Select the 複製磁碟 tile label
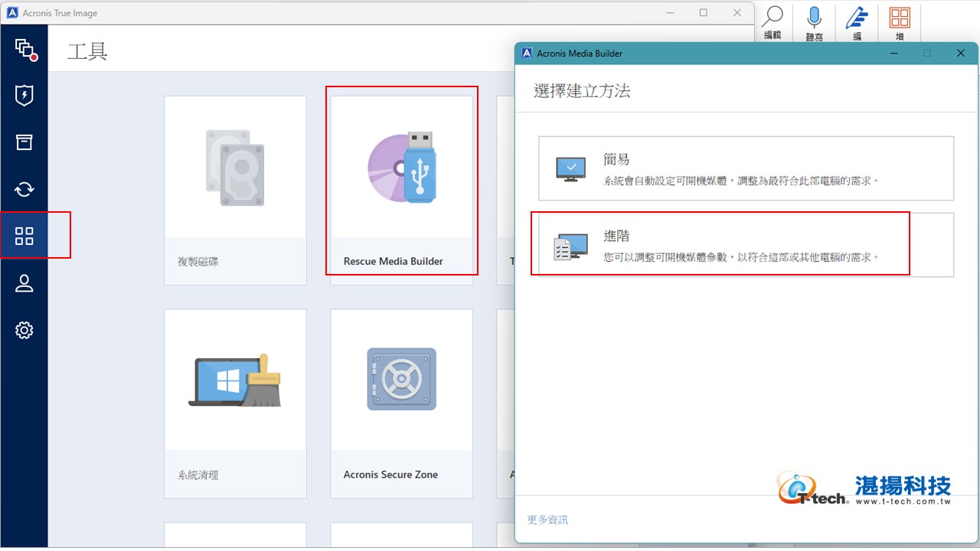980x551 pixels. click(x=198, y=261)
